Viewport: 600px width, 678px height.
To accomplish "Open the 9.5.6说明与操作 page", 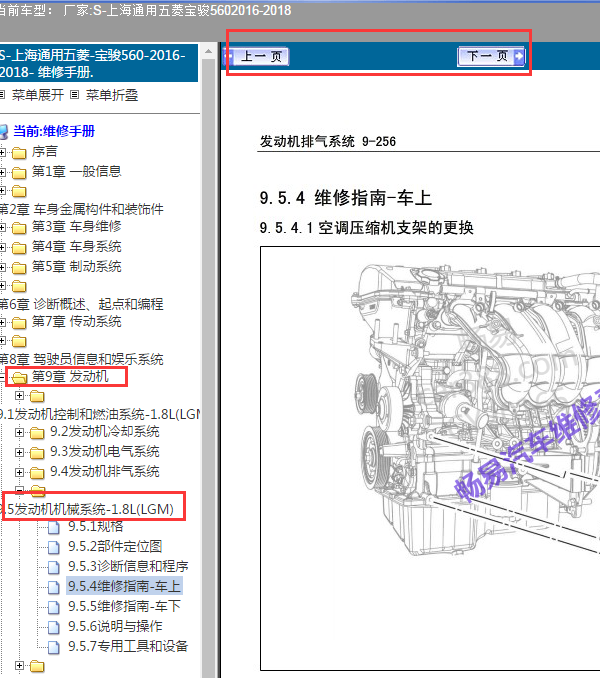I will pyautogui.click(x=115, y=626).
